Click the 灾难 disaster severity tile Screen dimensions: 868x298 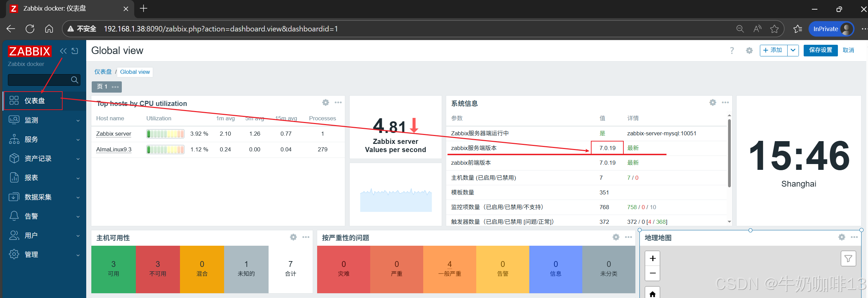[x=344, y=269]
